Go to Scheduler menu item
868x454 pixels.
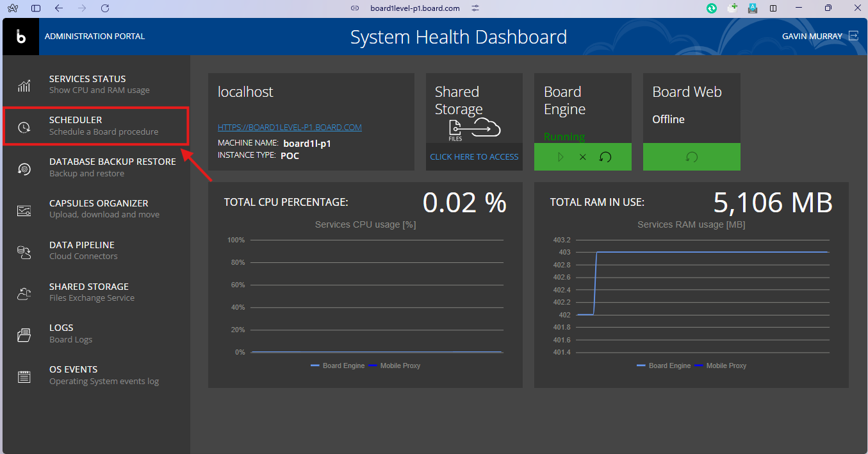95,126
